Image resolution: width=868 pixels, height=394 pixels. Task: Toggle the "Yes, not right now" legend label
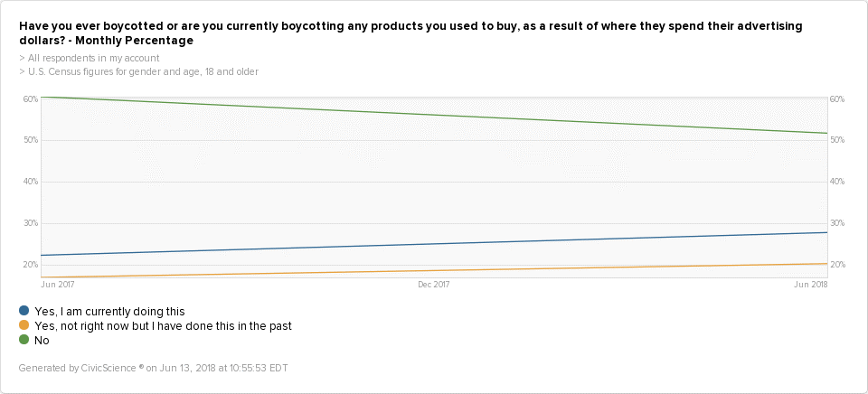coord(162,325)
